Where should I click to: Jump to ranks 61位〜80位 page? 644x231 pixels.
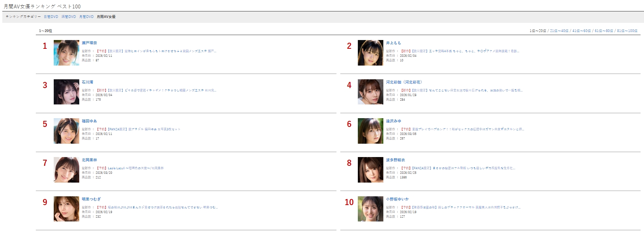click(604, 31)
